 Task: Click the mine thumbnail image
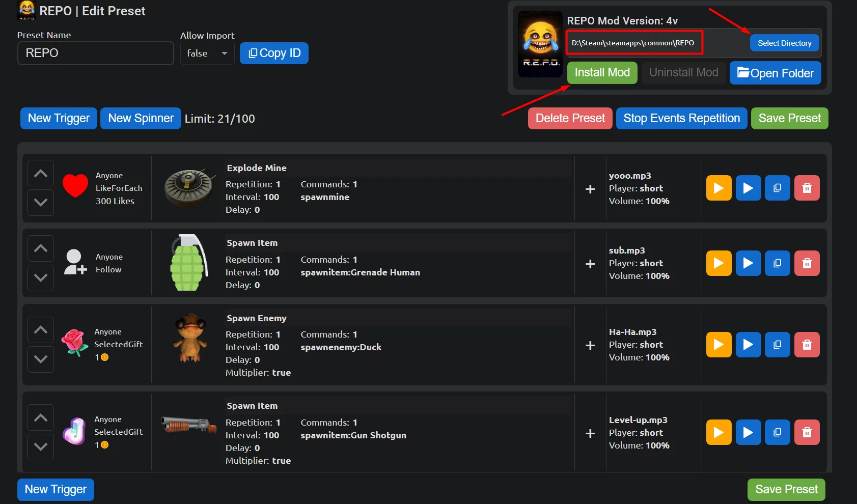point(189,188)
